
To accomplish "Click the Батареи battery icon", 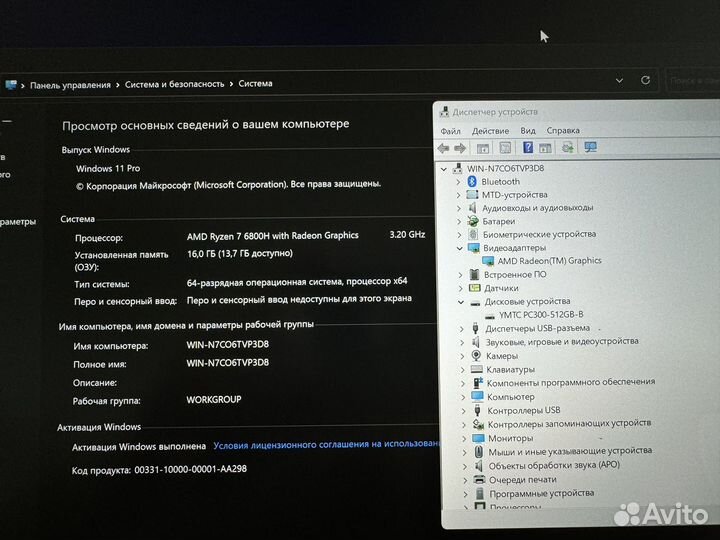I will point(473,221).
